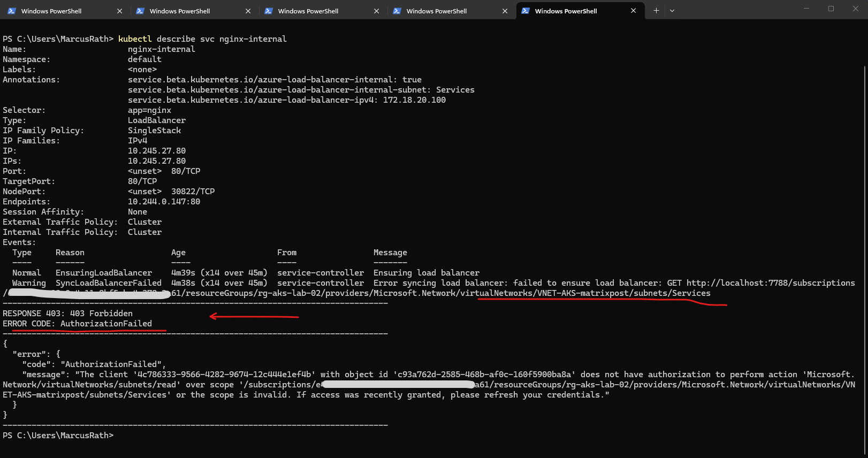The image size is (868, 458).
Task: Click the PowerShell icon on the active fifth tab
Action: coord(526,11)
